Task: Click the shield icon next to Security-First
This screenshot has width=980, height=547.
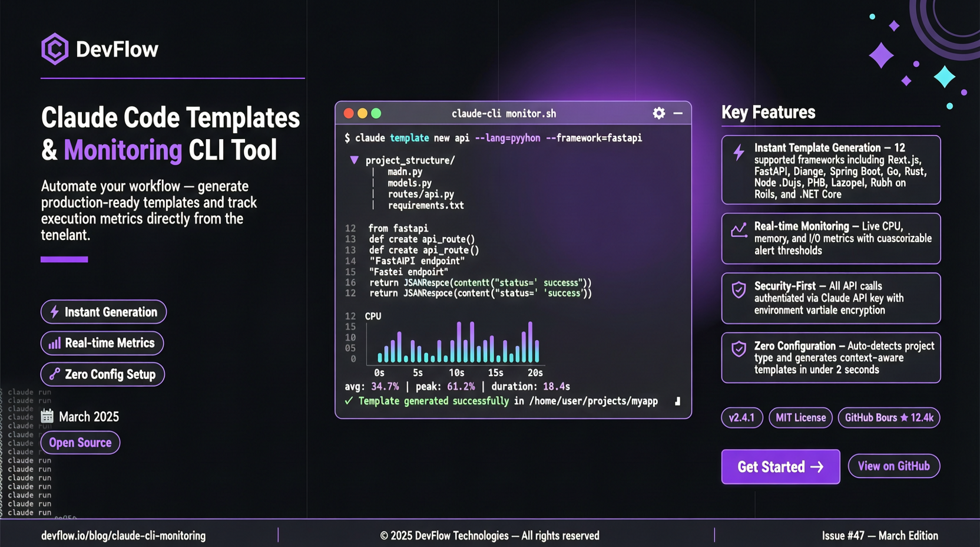Action: click(x=738, y=290)
